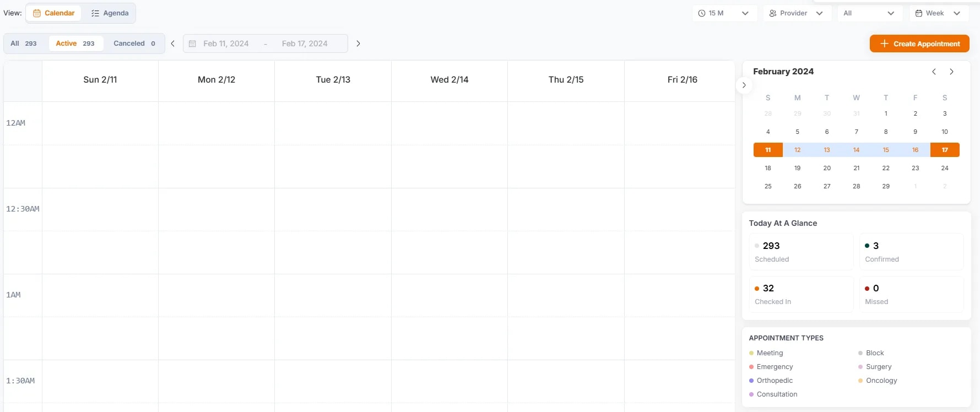
Task: Click the Oncology appointment type
Action: coord(878,381)
